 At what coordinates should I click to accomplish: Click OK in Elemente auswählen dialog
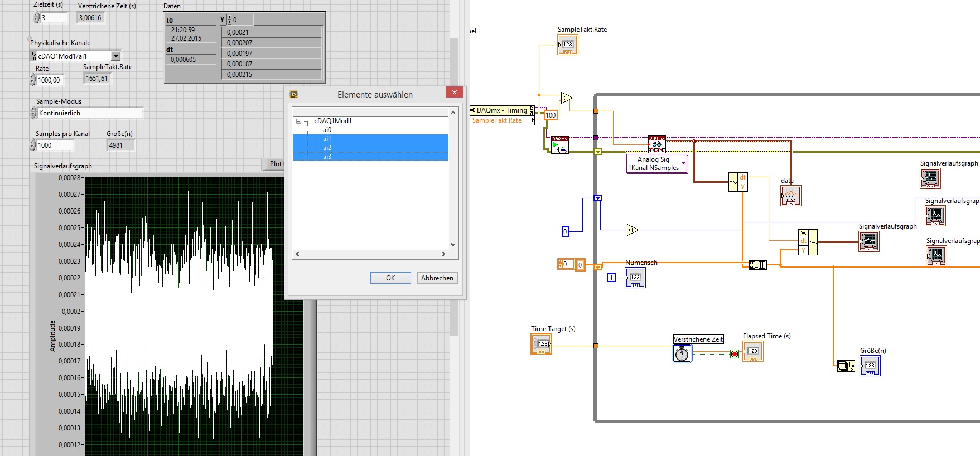click(390, 278)
